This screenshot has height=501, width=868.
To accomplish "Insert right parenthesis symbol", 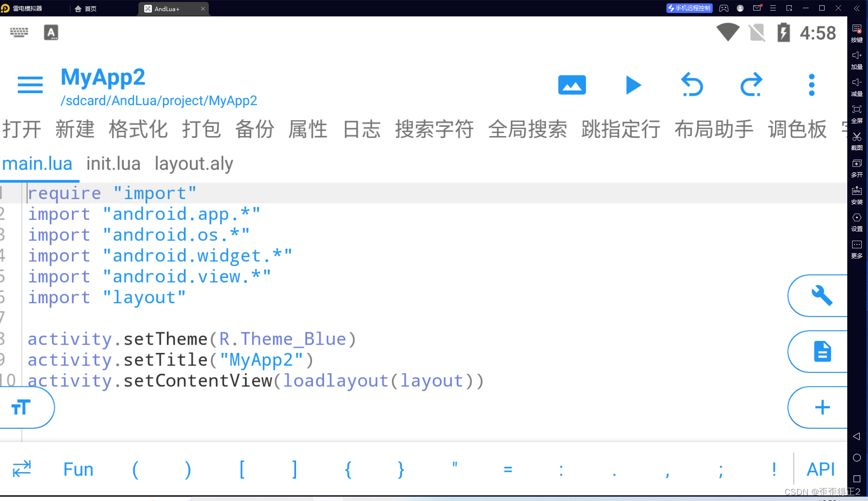I will pyautogui.click(x=188, y=469).
